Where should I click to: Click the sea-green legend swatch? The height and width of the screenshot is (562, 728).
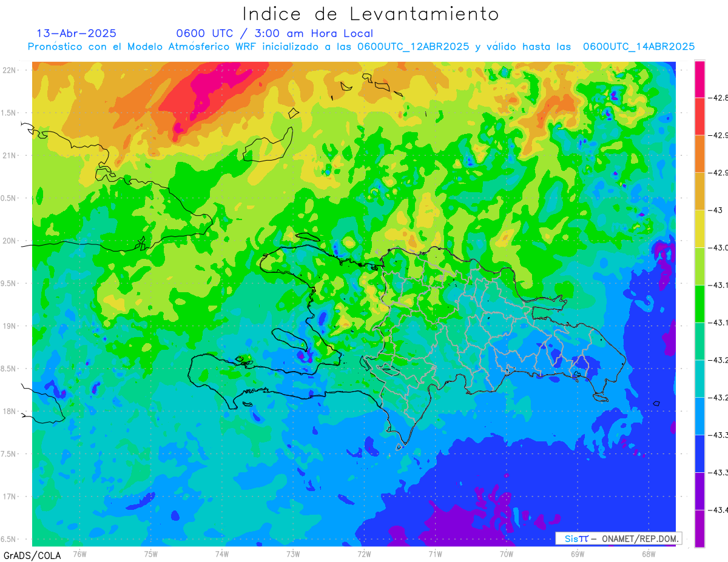coord(699,341)
